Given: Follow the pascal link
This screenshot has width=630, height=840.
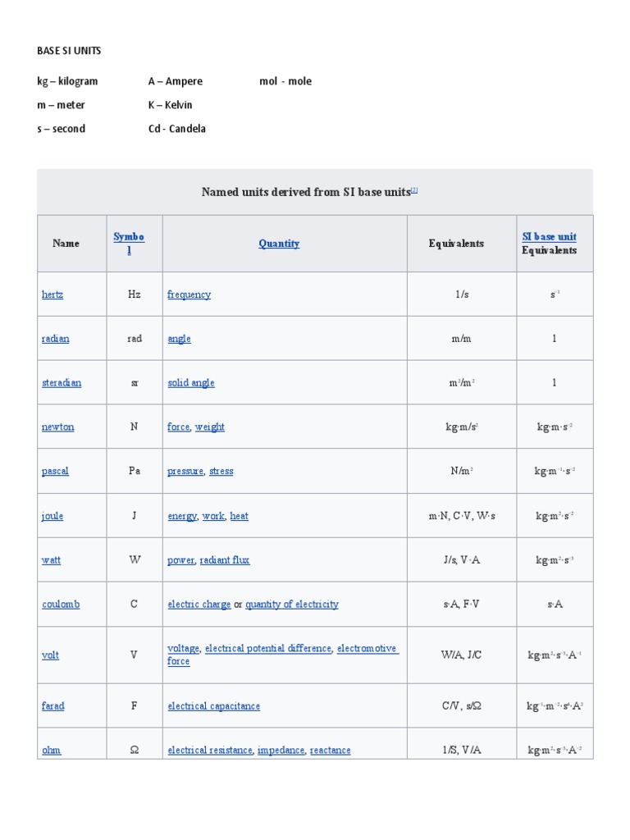Looking at the screenshot, I should click(55, 472).
